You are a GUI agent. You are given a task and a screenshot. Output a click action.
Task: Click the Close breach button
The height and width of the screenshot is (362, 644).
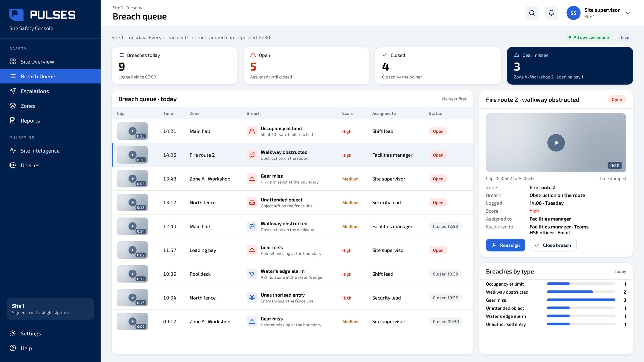click(552, 245)
